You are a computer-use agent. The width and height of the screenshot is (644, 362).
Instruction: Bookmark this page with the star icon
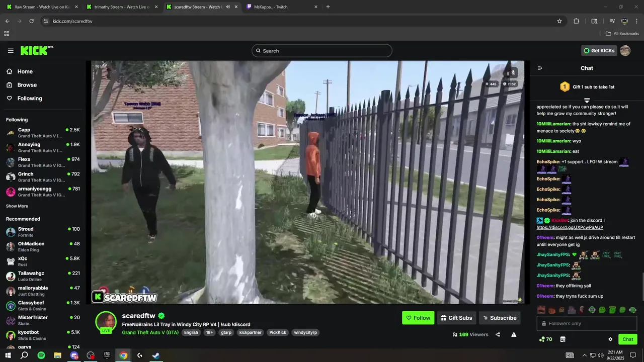(x=559, y=21)
